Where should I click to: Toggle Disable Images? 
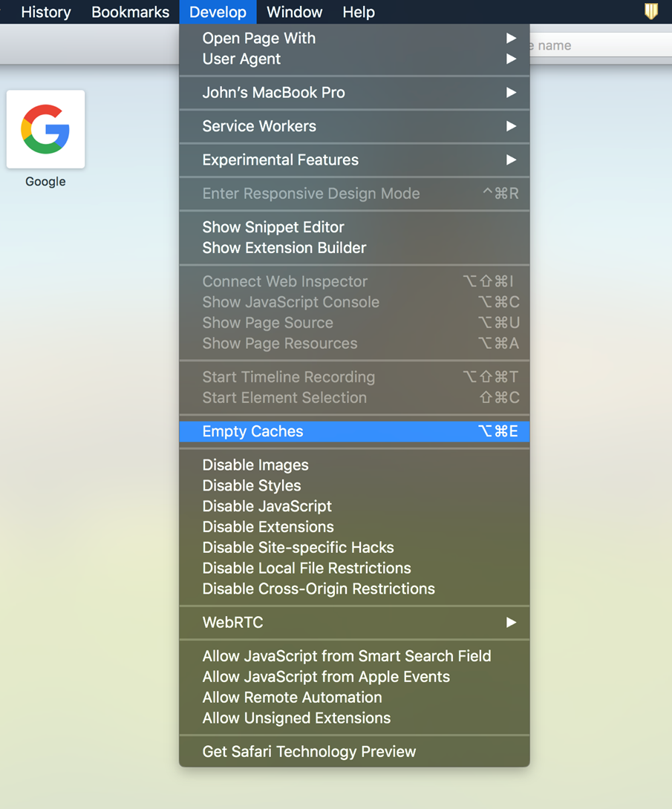click(355, 465)
